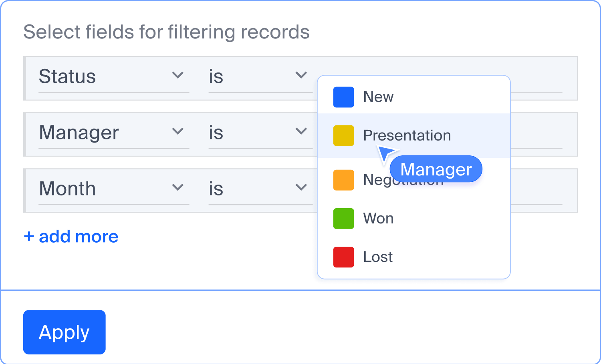Select the red Lost status icon
Image resolution: width=601 pixels, height=364 pixels.
coord(343,257)
